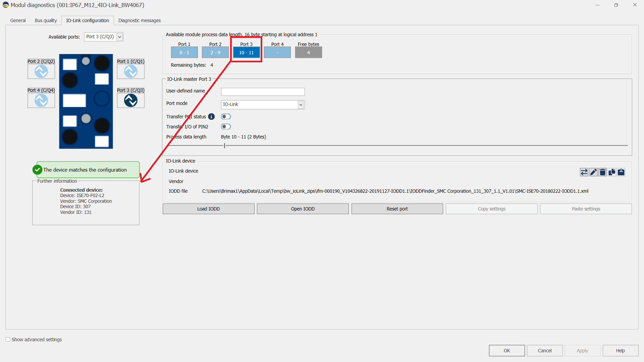Viewport: 644px width, 362px height.
Task: Toggle the Transfer I/O of PIN2 switch
Action: coord(226,127)
